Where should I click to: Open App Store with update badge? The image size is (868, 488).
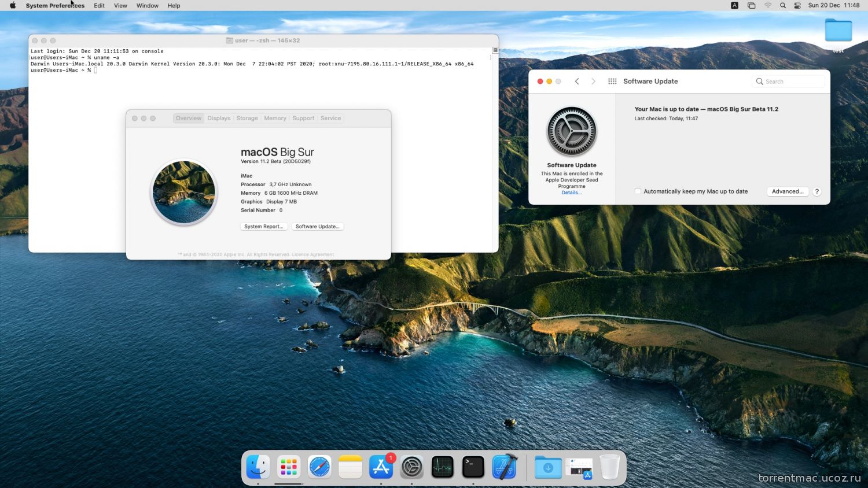pyautogui.click(x=381, y=467)
